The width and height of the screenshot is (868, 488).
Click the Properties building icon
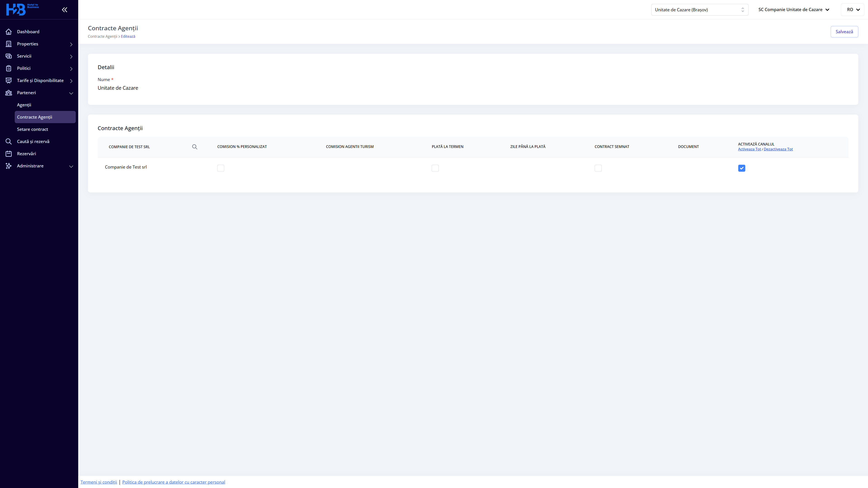9,44
